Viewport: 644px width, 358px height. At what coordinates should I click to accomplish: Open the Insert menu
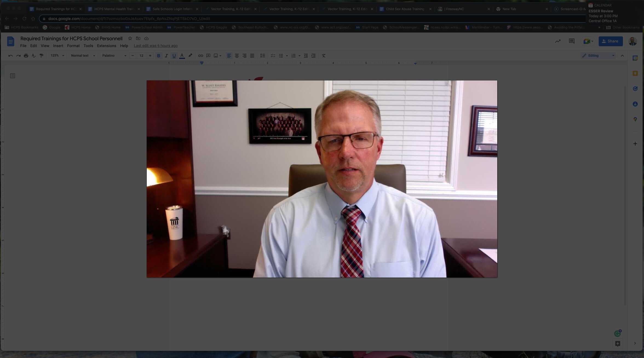coord(58,46)
